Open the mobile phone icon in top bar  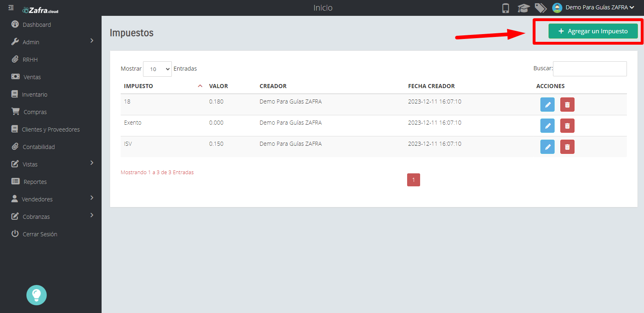tap(505, 8)
